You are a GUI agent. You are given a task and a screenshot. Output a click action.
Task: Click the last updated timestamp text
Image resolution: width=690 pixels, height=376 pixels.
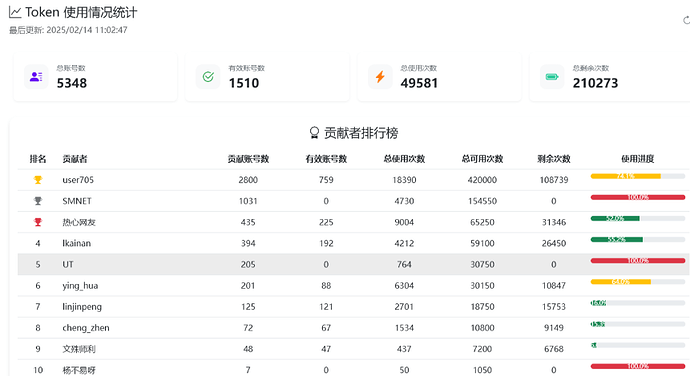68,30
